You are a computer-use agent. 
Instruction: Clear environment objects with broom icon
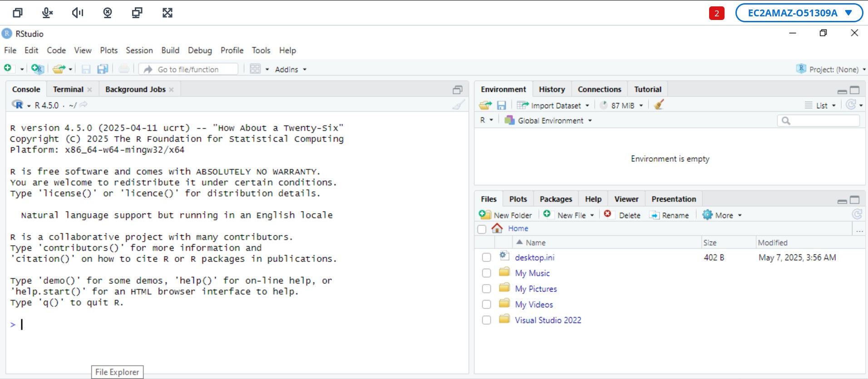tap(659, 105)
